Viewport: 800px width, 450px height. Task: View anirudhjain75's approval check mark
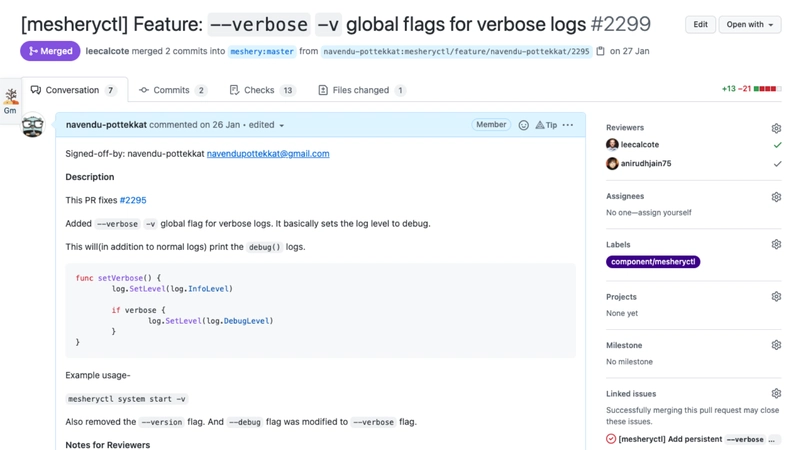click(777, 164)
